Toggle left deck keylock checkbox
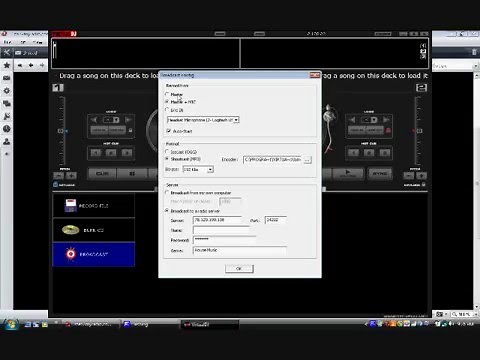The width and height of the screenshot is (480, 360). coord(55,184)
